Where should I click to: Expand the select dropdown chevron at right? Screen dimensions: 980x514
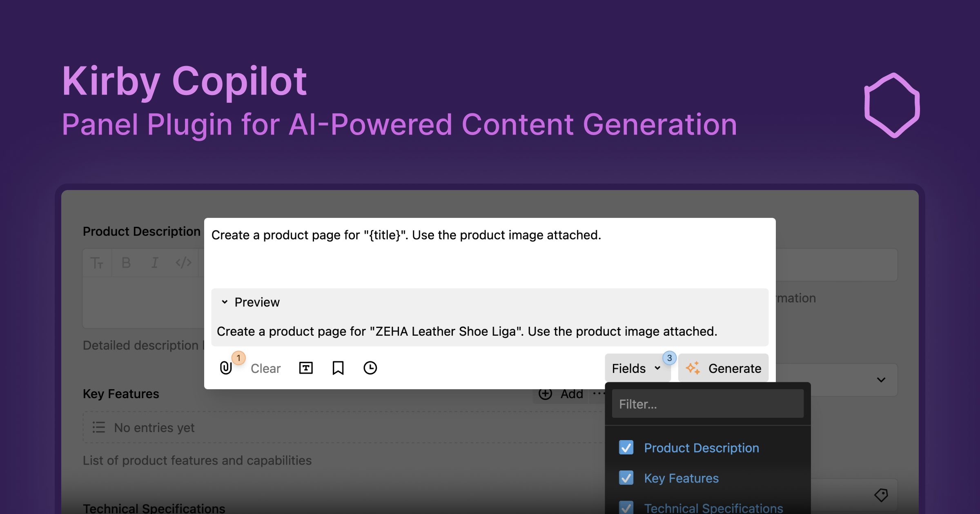(x=881, y=380)
